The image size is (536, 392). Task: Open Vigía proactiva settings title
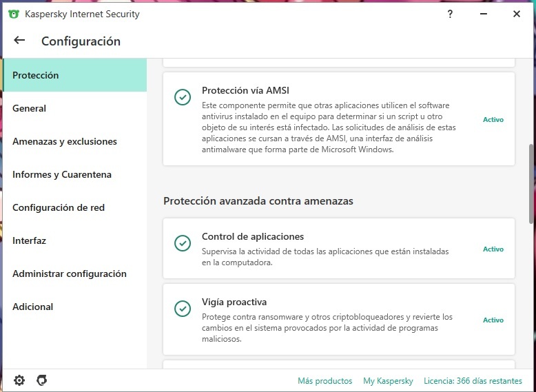[x=234, y=302]
